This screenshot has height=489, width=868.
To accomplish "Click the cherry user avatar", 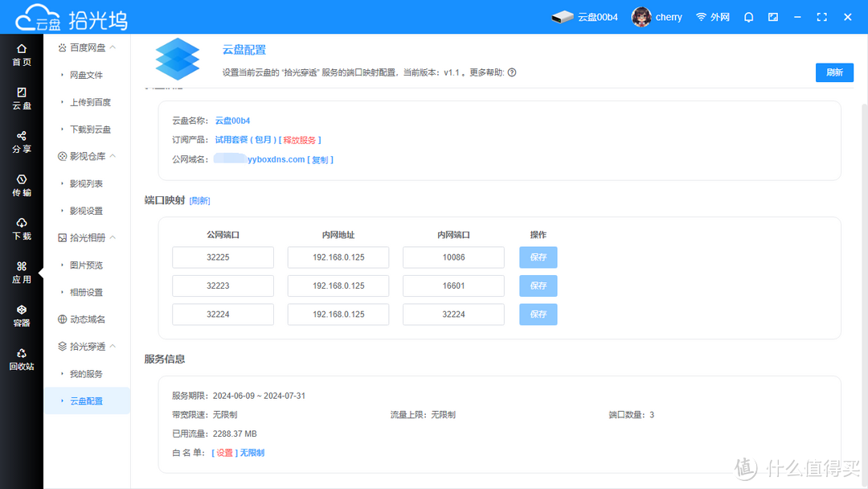I will point(641,17).
